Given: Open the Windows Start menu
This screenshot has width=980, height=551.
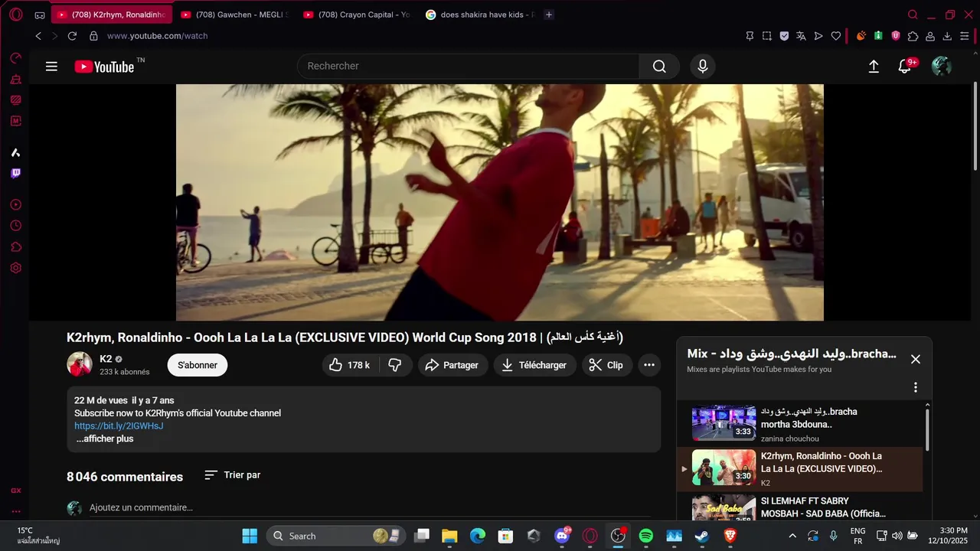Looking at the screenshot, I should tap(250, 536).
